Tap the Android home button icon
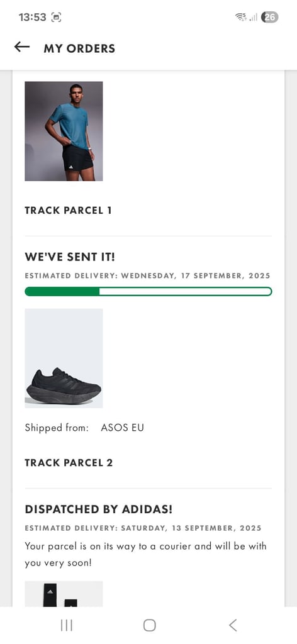Viewport: 297px width, 644px height. click(150, 625)
